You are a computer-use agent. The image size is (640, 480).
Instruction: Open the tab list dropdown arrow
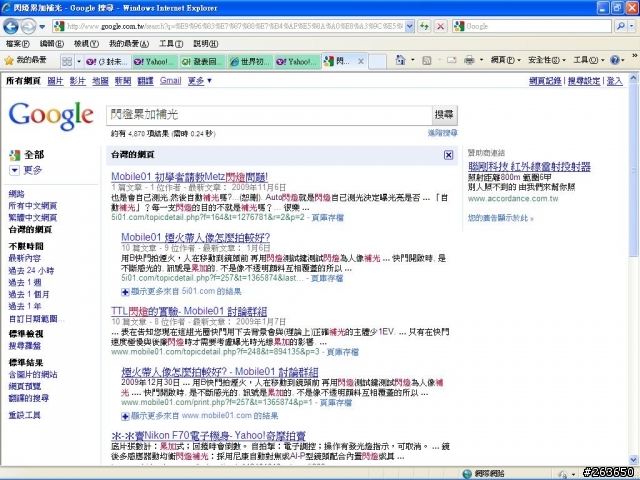pyautogui.click(x=79, y=62)
